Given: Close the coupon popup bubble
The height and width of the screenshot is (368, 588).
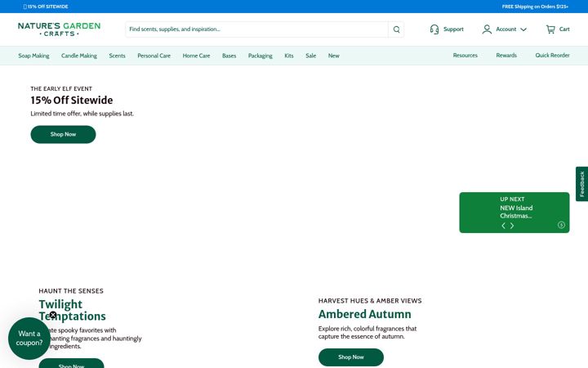Looking at the screenshot, I should [53, 315].
